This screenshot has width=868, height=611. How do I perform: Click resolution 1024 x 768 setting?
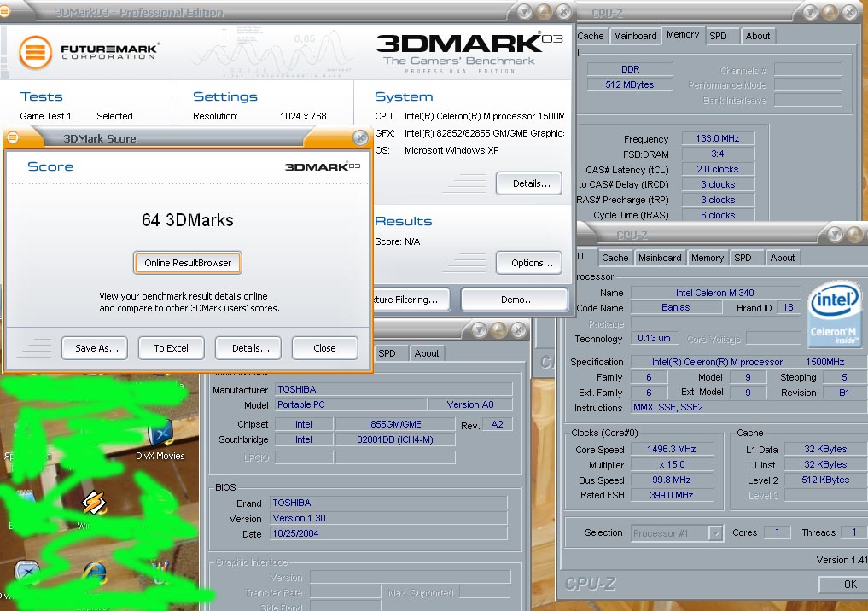click(x=303, y=116)
